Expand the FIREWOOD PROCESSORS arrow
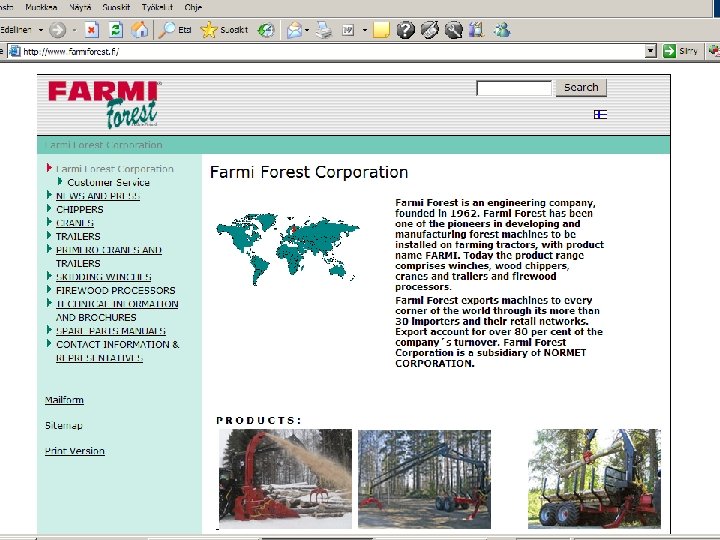The width and height of the screenshot is (720, 540). (49, 289)
